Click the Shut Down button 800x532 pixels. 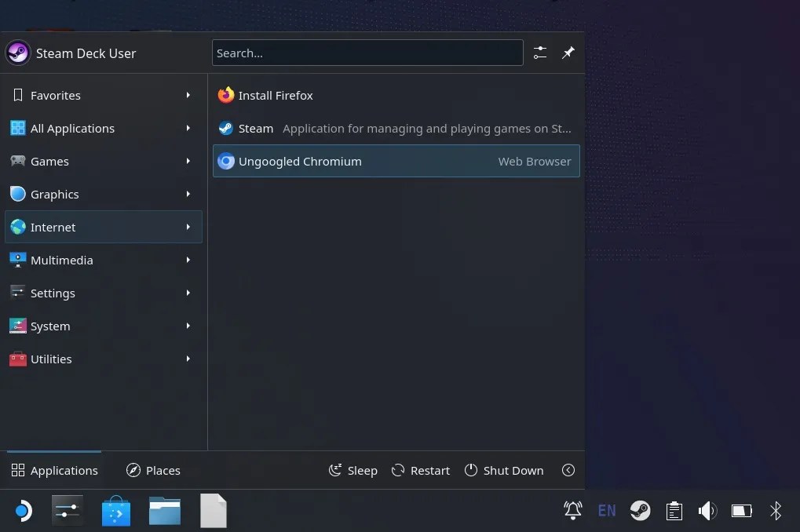click(x=503, y=470)
